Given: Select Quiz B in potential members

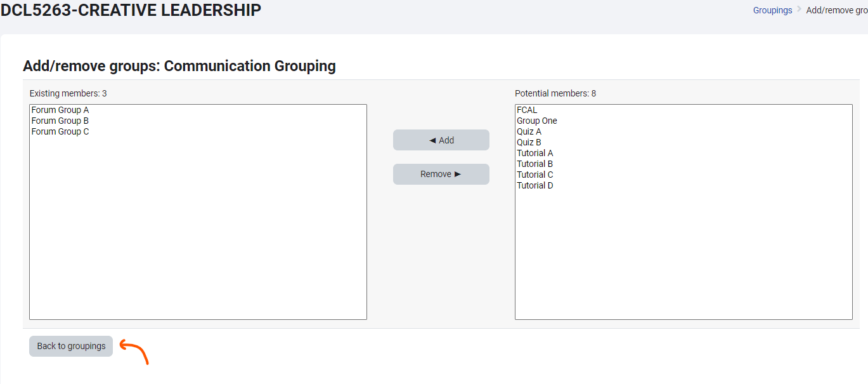Looking at the screenshot, I should [x=529, y=142].
